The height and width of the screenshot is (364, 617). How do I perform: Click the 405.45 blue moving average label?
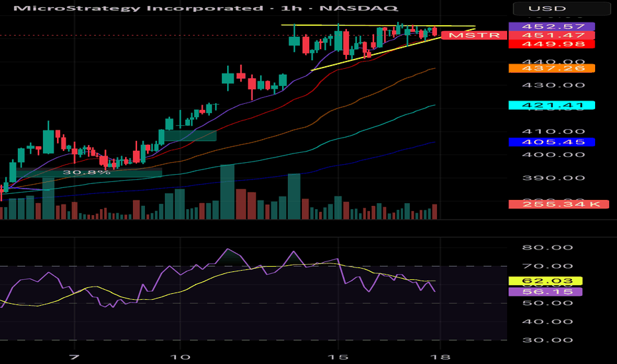point(551,142)
